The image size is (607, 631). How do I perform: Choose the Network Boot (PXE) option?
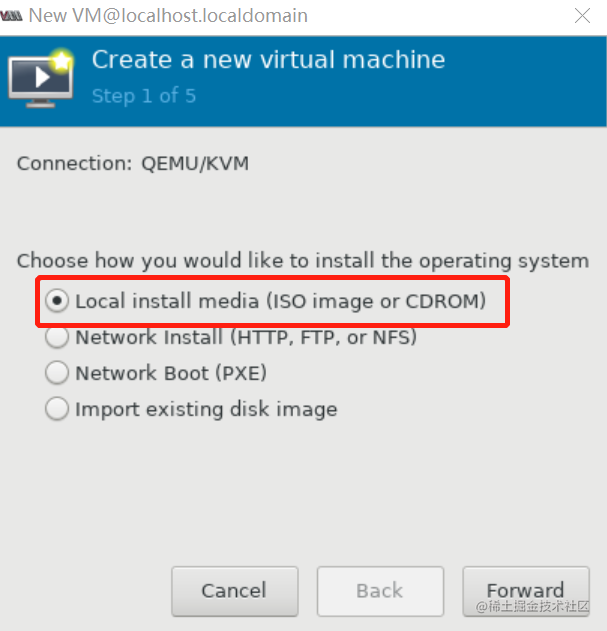[x=170, y=373]
